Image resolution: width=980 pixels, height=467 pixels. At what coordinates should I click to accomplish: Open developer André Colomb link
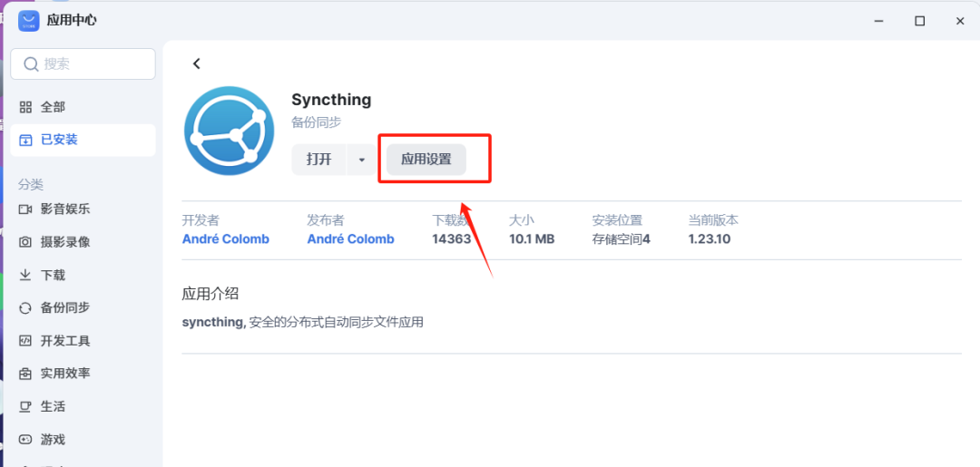[x=226, y=238]
